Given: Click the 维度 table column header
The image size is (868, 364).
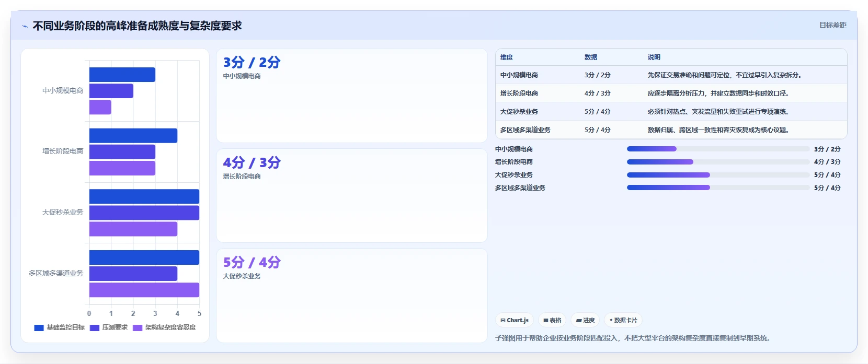Looking at the screenshot, I should 507,57.
